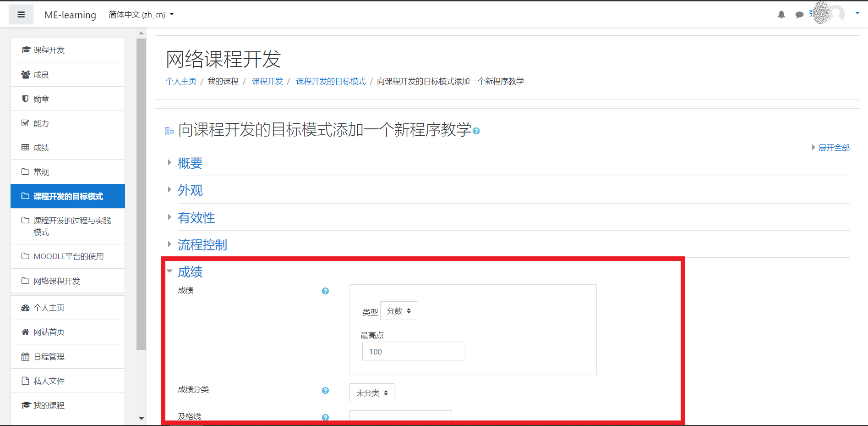Click the 网站首页 home icon

click(x=26, y=332)
